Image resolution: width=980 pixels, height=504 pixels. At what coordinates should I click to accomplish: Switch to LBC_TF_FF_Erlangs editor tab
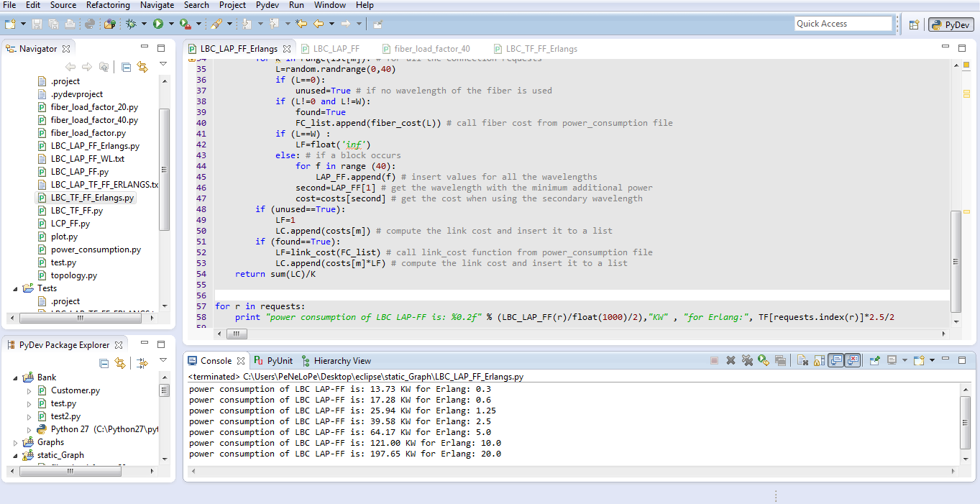tap(541, 49)
